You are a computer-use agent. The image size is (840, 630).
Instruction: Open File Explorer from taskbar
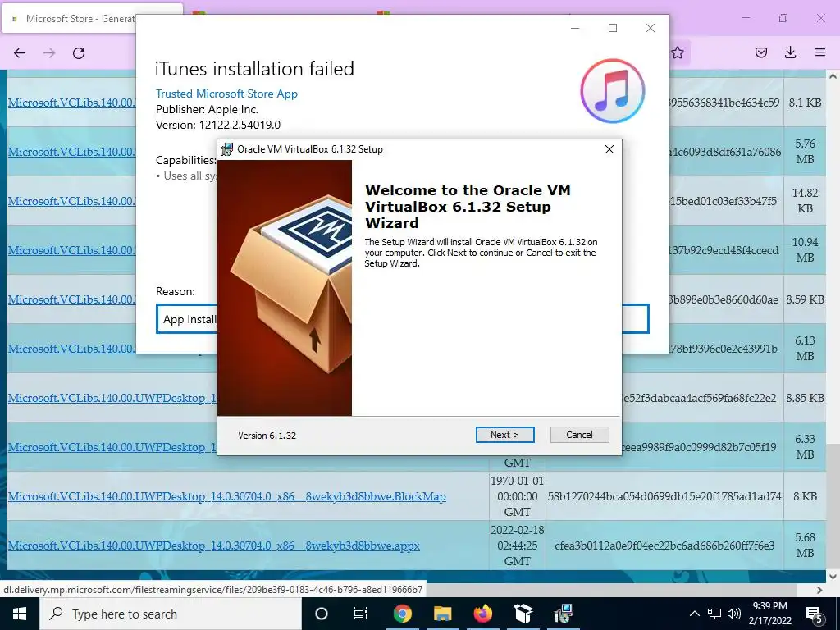tap(442, 614)
